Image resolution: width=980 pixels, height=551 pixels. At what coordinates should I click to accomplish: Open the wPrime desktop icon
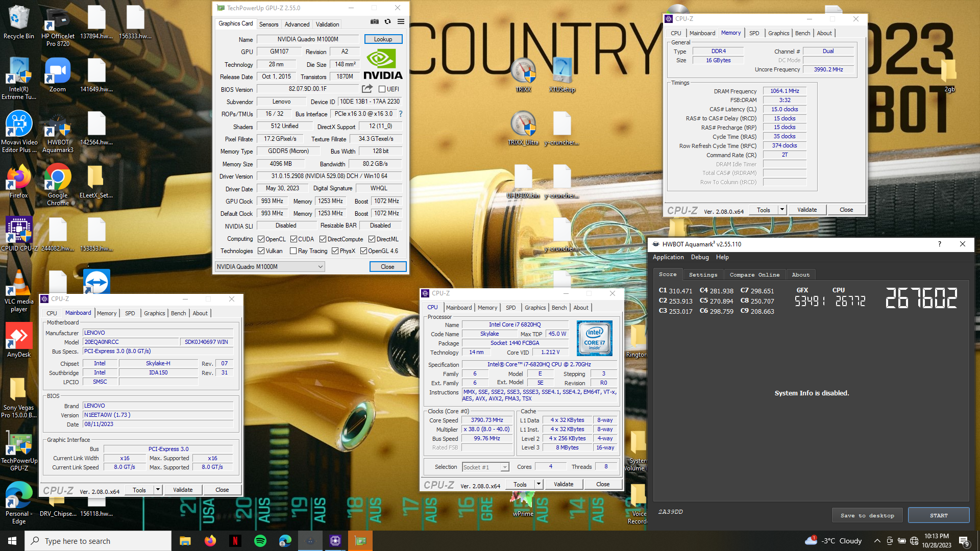[523, 504]
